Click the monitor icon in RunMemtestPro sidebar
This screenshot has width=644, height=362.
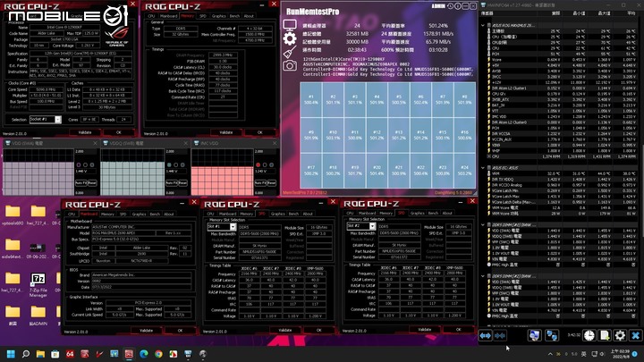point(290,25)
